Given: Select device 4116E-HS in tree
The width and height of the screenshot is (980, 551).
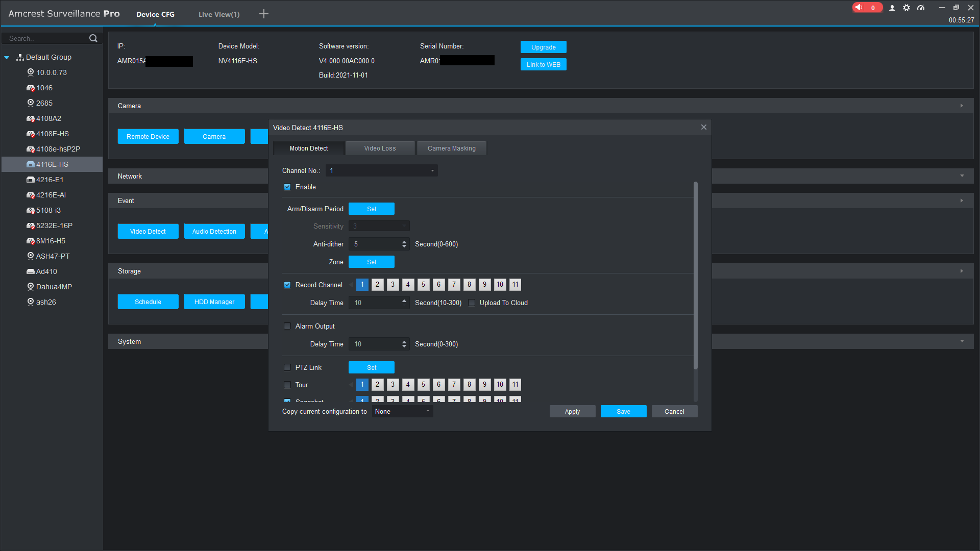Looking at the screenshot, I should (x=52, y=164).
